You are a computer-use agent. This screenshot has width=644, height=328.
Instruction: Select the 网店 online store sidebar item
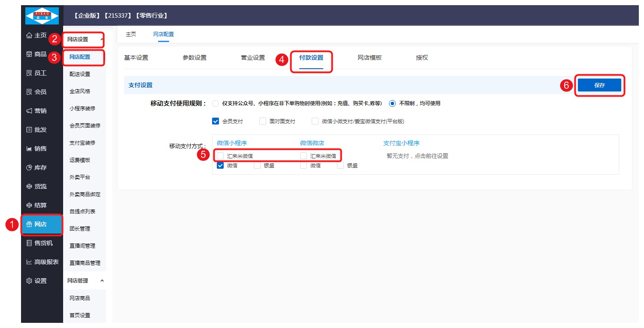click(42, 224)
